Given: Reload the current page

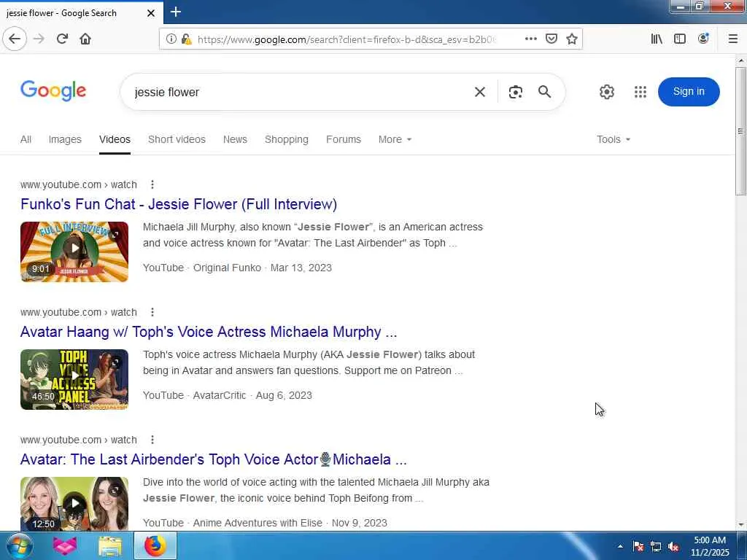Looking at the screenshot, I should (63, 39).
